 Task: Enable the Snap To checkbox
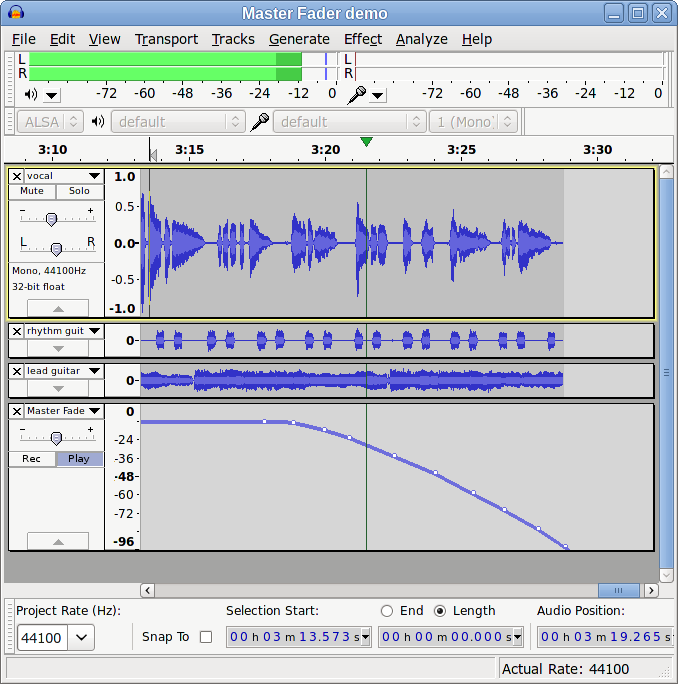click(206, 637)
